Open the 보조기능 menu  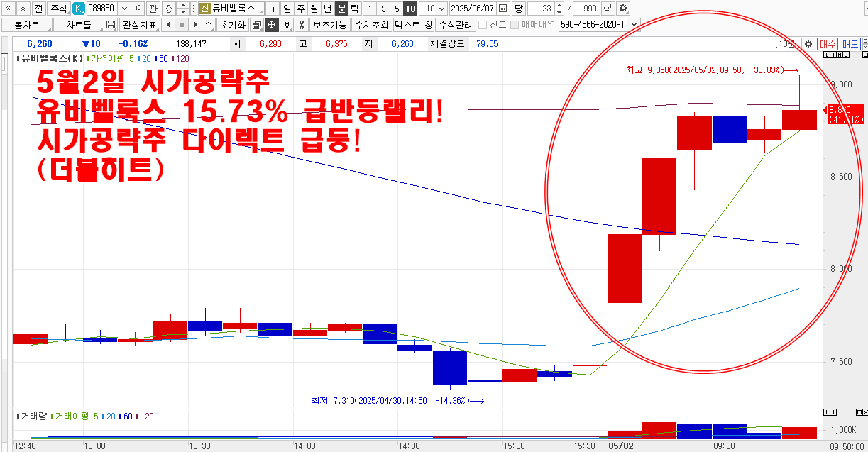pyautogui.click(x=330, y=25)
